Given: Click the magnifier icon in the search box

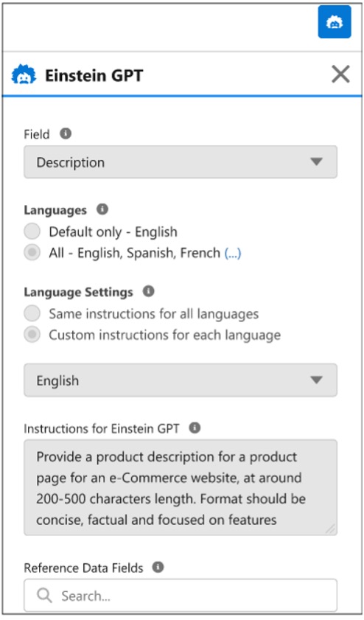Looking at the screenshot, I should click(x=44, y=595).
